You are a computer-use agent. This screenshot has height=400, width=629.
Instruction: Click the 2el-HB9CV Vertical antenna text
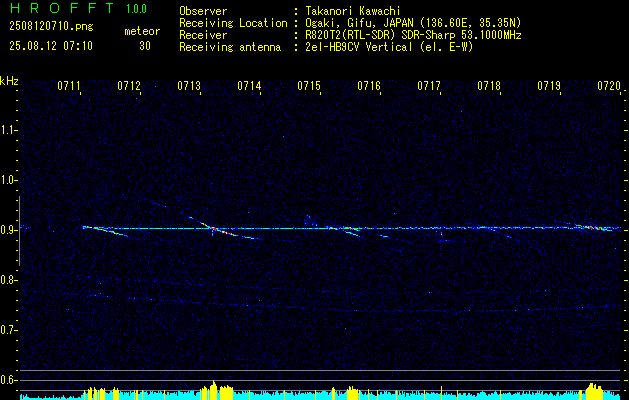[389, 47]
